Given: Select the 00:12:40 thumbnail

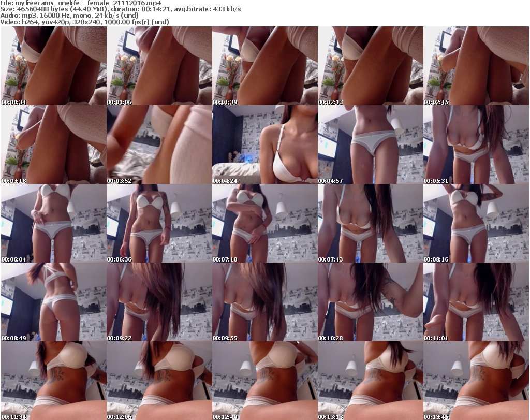Looking at the screenshot, I should pyautogui.click(x=265, y=381).
